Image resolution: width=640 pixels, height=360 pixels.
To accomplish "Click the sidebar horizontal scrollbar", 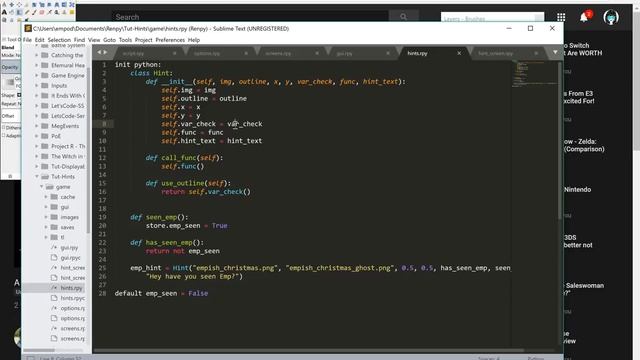I will 39,350.
